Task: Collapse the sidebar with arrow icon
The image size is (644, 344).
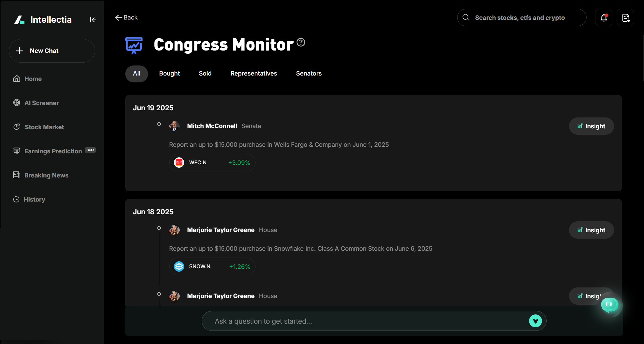Action: (93, 20)
